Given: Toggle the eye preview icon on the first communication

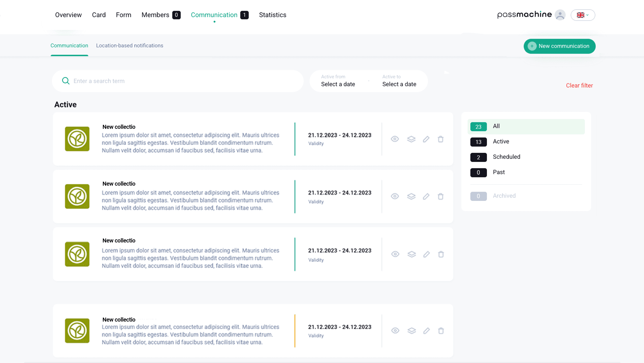Looking at the screenshot, I should click(x=395, y=139).
